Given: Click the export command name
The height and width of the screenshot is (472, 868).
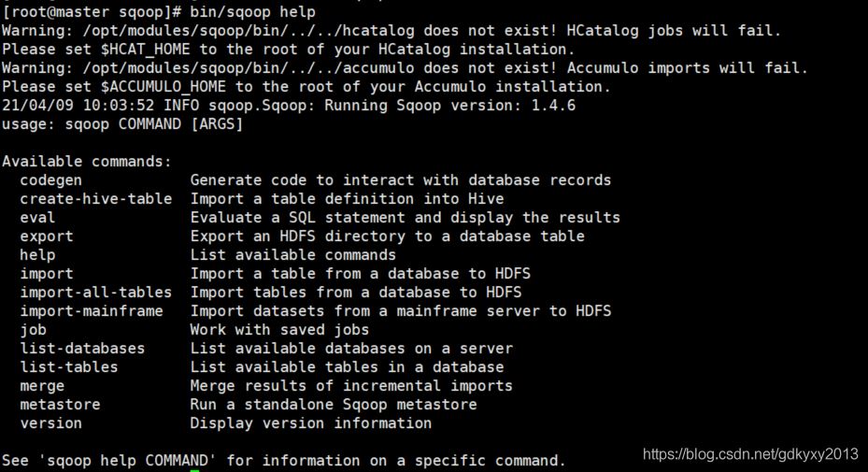Looking at the screenshot, I should click(x=46, y=236).
